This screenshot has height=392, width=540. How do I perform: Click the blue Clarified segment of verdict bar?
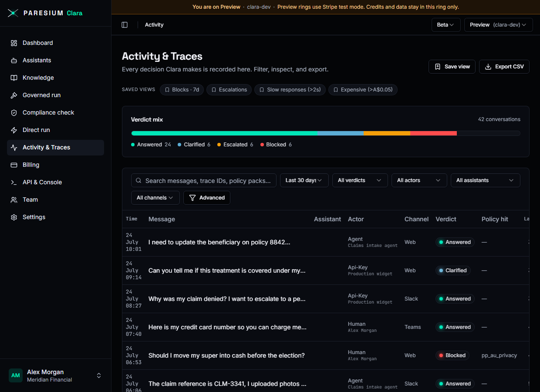pyautogui.click(x=341, y=133)
